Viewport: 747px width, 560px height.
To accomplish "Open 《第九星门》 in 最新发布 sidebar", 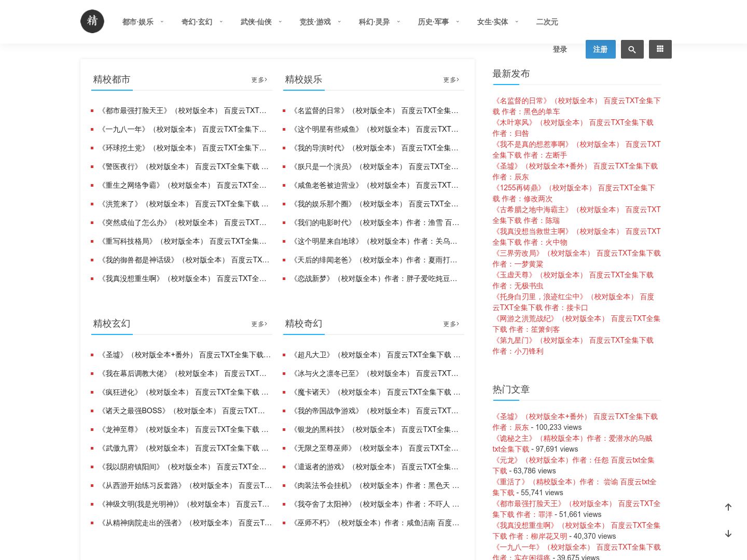I will (x=573, y=346).
